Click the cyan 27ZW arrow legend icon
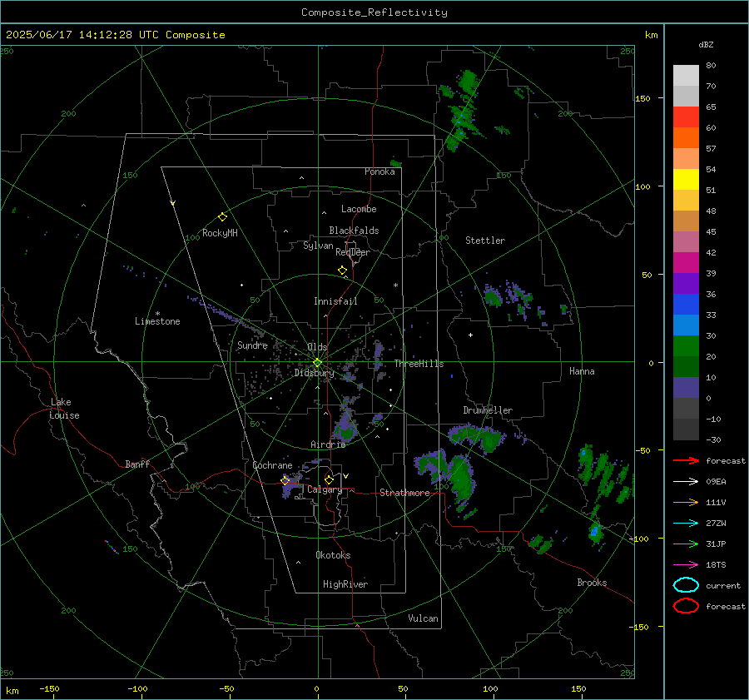Viewport: 749px width, 700px height. coord(686,524)
